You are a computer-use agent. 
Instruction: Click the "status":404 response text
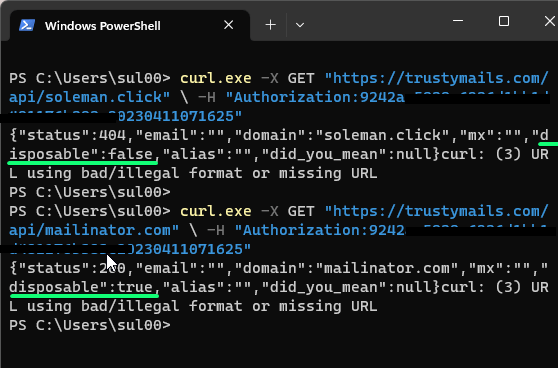(x=73, y=135)
